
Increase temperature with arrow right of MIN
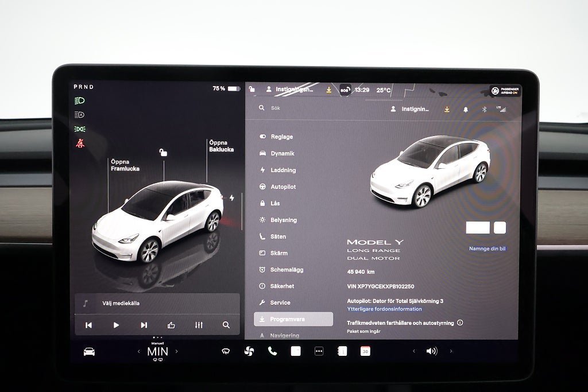177,351
